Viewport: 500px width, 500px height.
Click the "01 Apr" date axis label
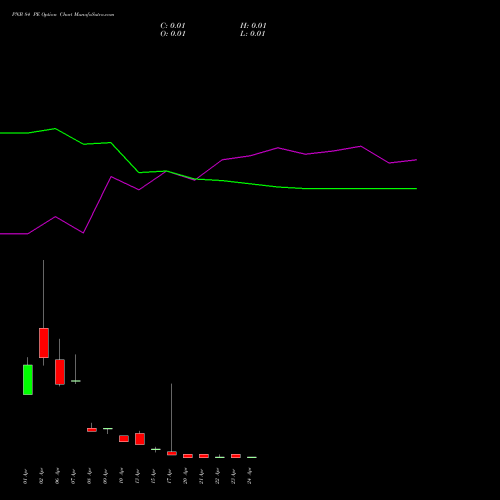[26, 476]
